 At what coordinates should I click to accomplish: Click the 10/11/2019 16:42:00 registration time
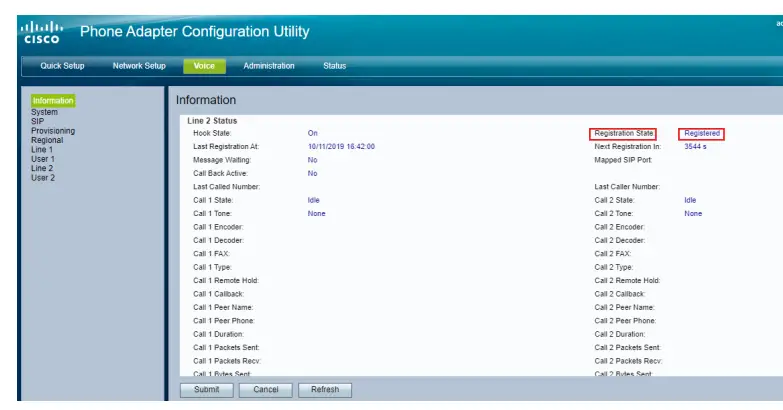click(x=341, y=147)
